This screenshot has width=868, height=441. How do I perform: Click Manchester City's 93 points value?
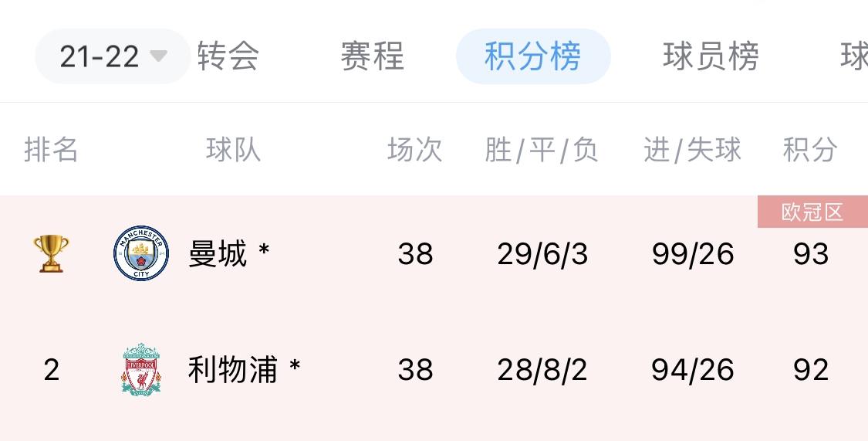coord(811,254)
